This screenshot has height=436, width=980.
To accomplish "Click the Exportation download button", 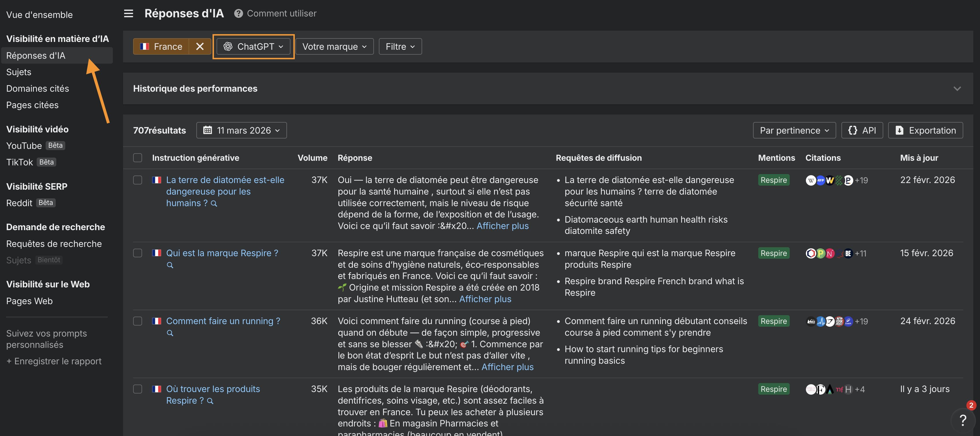I will click(x=925, y=130).
